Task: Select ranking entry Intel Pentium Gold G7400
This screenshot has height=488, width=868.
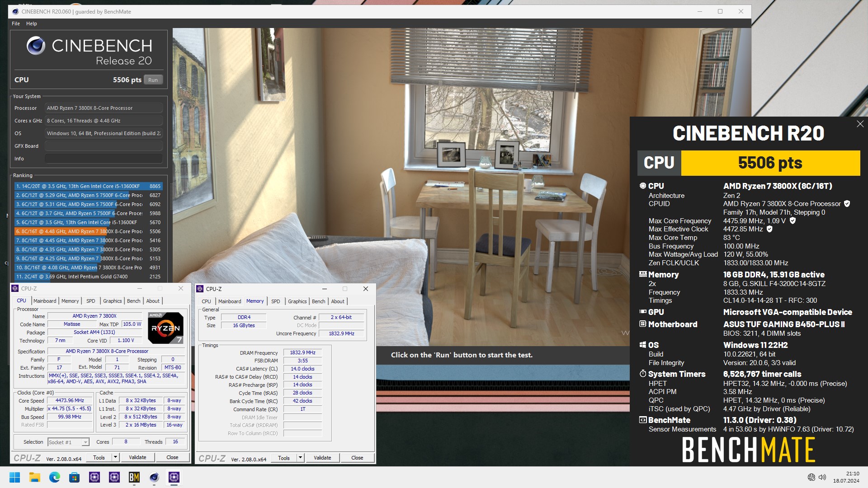Action: [x=88, y=277]
